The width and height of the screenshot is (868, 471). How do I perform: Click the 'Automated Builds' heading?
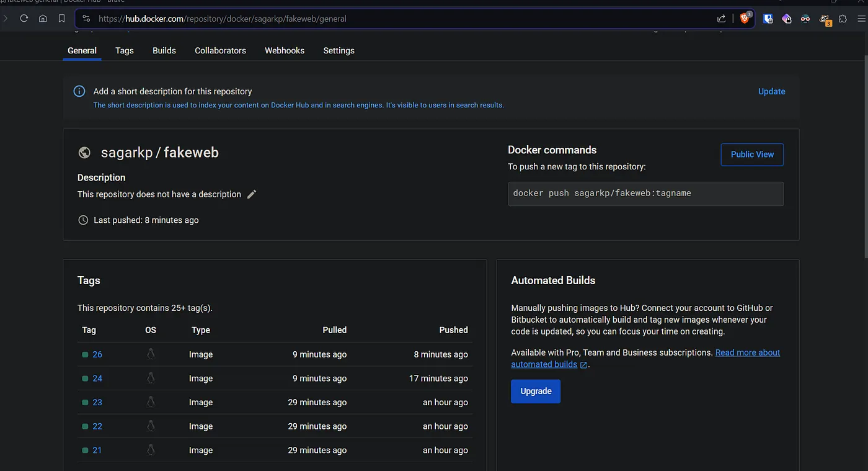(x=553, y=280)
